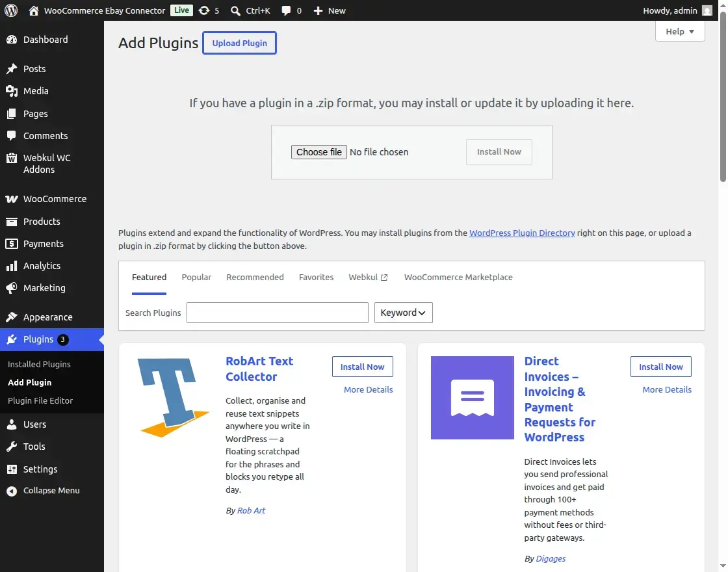The height and width of the screenshot is (572, 728).
Task: Open the Direct Invoices title link
Action: coord(560,399)
